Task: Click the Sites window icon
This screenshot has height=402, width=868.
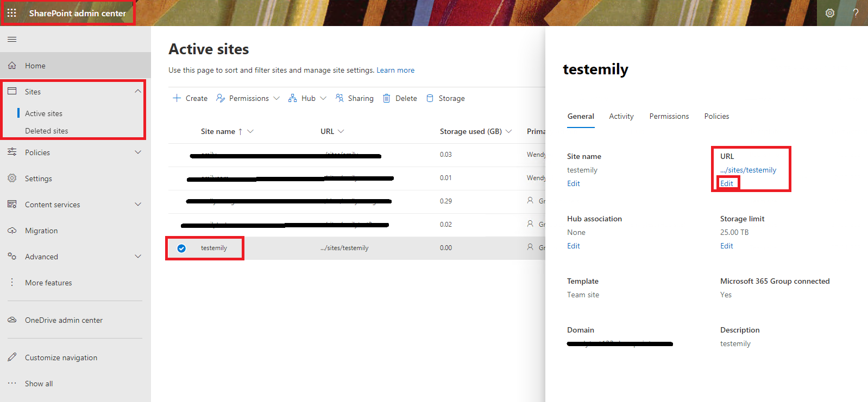Action: pyautogui.click(x=12, y=91)
